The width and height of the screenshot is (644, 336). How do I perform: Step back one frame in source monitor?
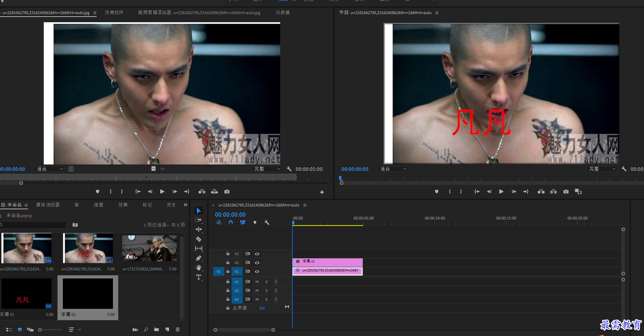click(x=150, y=192)
